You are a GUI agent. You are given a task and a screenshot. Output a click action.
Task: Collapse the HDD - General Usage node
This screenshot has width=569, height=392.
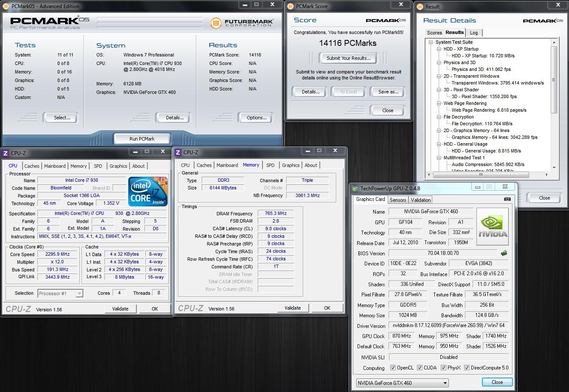click(x=439, y=144)
